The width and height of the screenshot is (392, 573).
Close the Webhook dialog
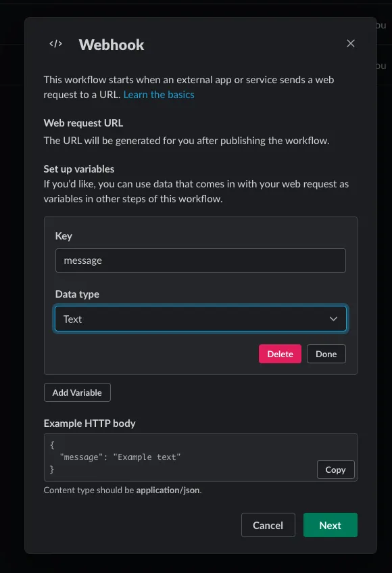point(351,43)
